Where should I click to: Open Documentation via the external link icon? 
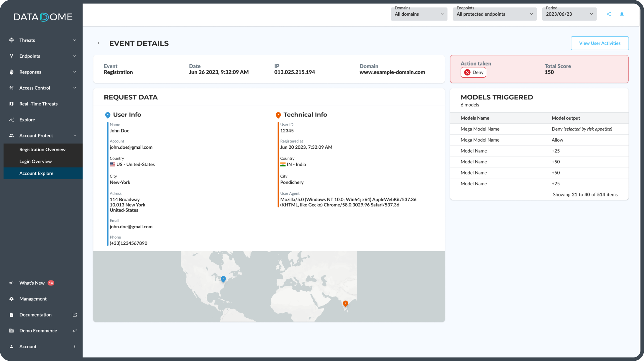click(x=74, y=315)
